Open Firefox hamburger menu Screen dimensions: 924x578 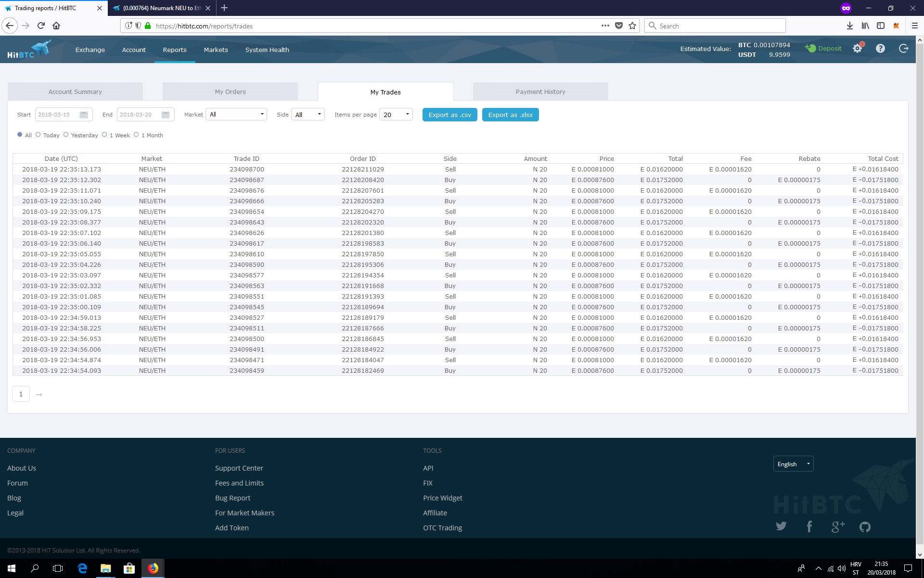coord(915,26)
